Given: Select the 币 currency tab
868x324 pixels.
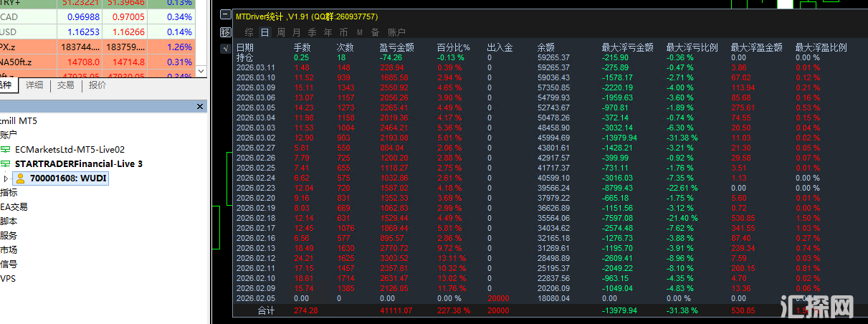Looking at the screenshot, I should 343,32.
